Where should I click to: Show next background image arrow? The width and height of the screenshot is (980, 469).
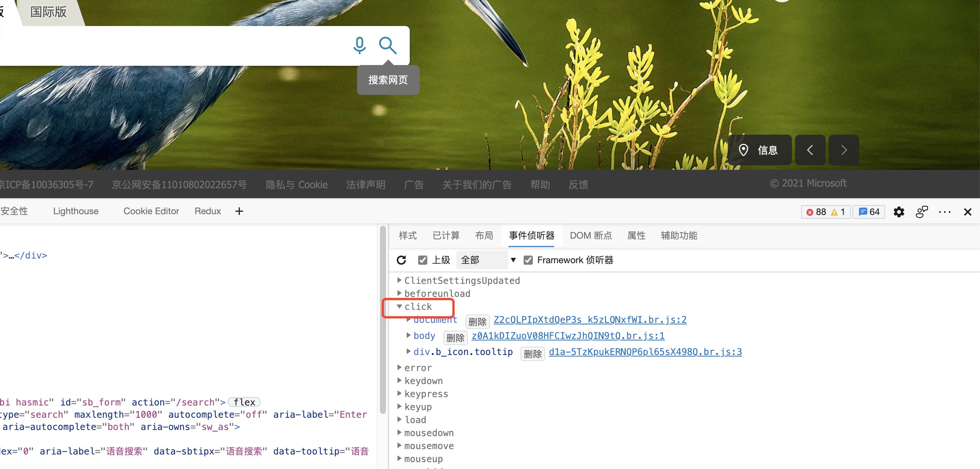click(844, 150)
